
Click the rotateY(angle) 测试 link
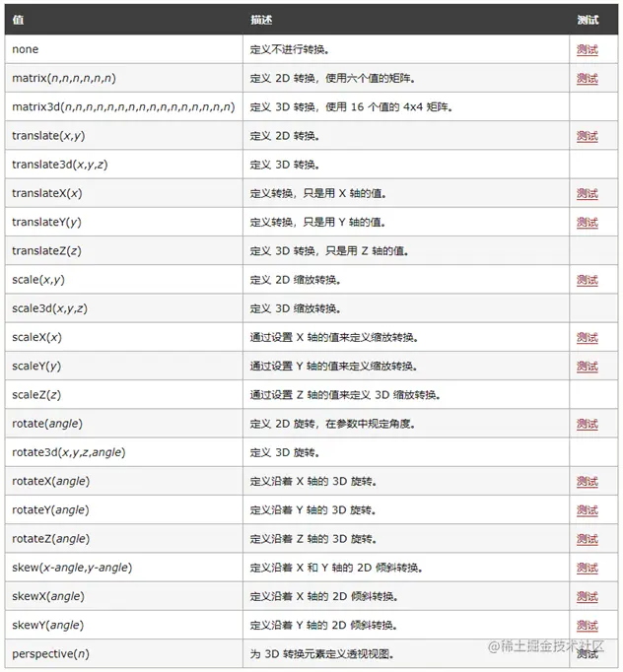[x=588, y=510]
